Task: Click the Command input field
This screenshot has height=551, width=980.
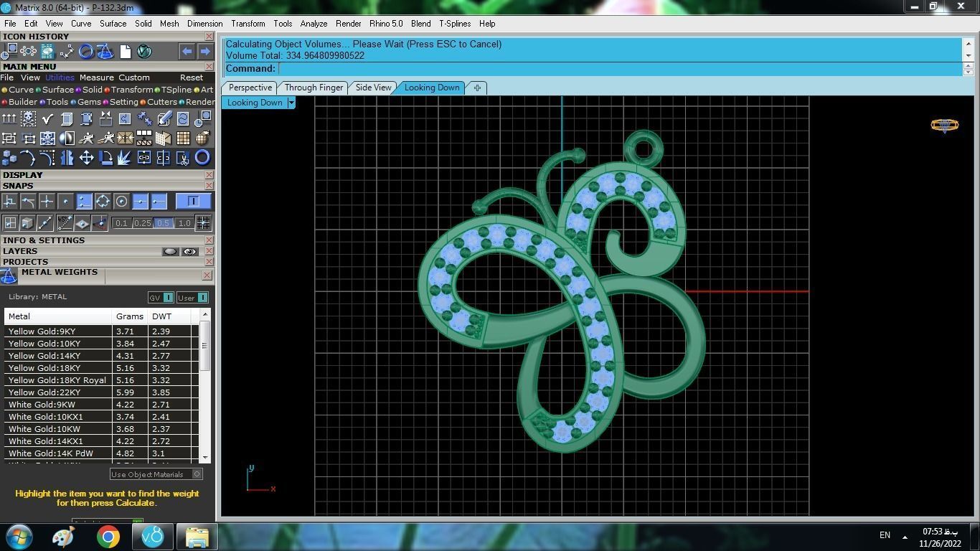Action: coord(620,68)
